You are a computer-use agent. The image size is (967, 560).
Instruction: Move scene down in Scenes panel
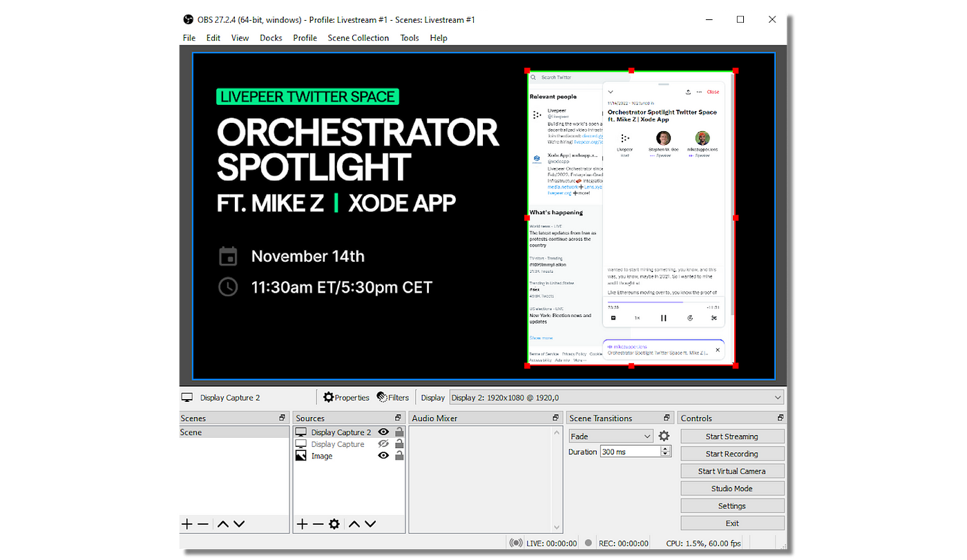tap(239, 524)
